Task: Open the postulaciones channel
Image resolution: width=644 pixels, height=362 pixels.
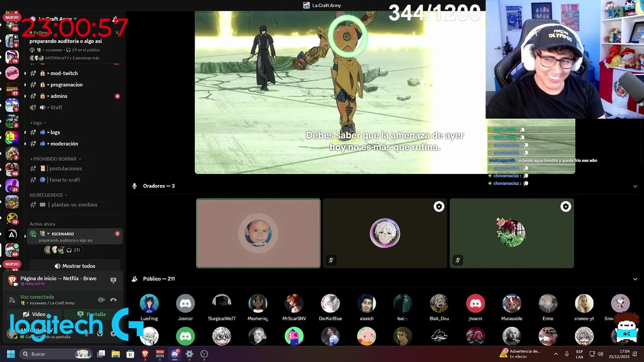Action: coord(73,168)
